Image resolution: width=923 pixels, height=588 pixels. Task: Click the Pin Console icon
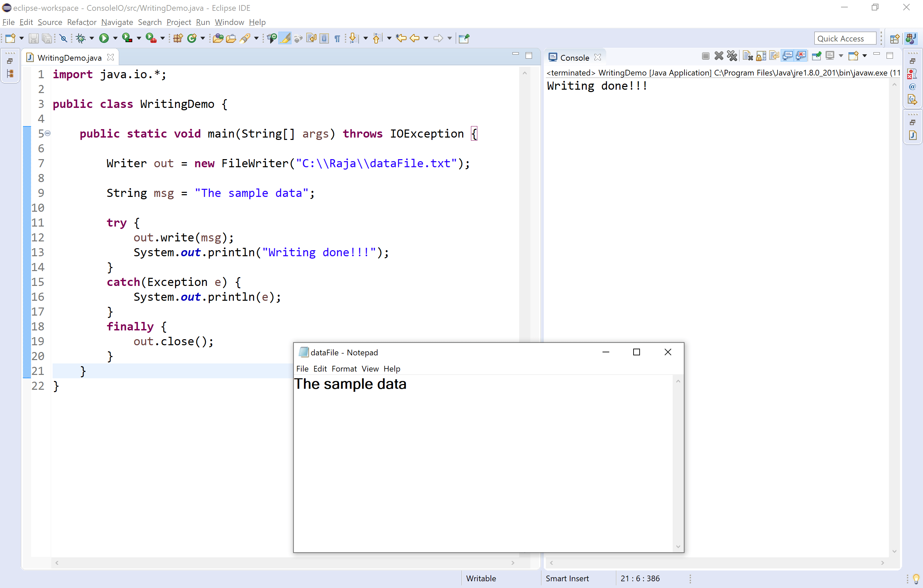pos(816,56)
